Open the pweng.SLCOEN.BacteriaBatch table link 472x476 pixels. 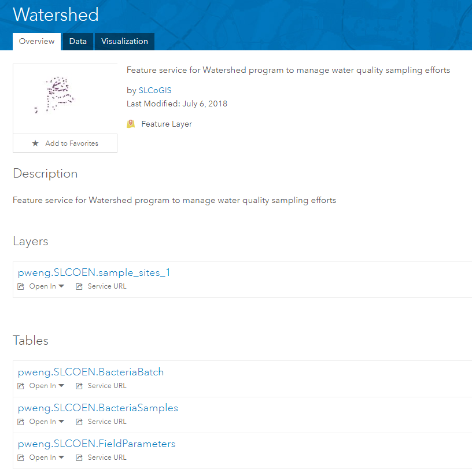[91, 372]
